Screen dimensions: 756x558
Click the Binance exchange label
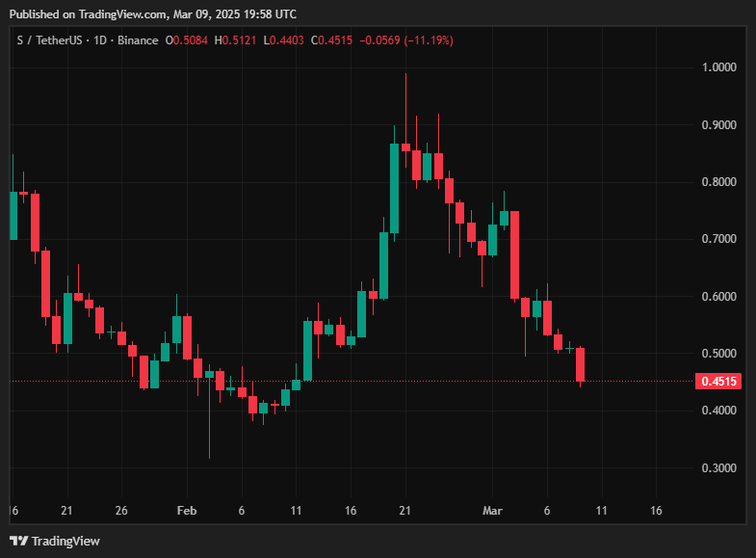[138, 40]
